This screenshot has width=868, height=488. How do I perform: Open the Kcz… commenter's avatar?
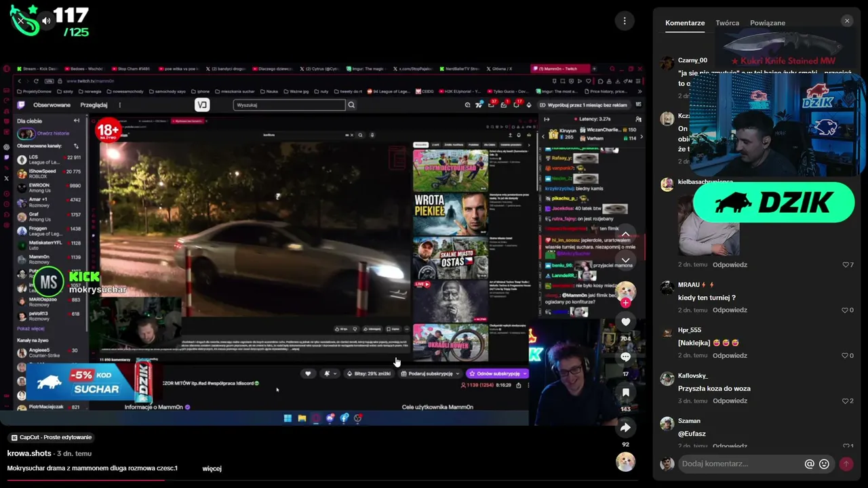click(x=667, y=118)
